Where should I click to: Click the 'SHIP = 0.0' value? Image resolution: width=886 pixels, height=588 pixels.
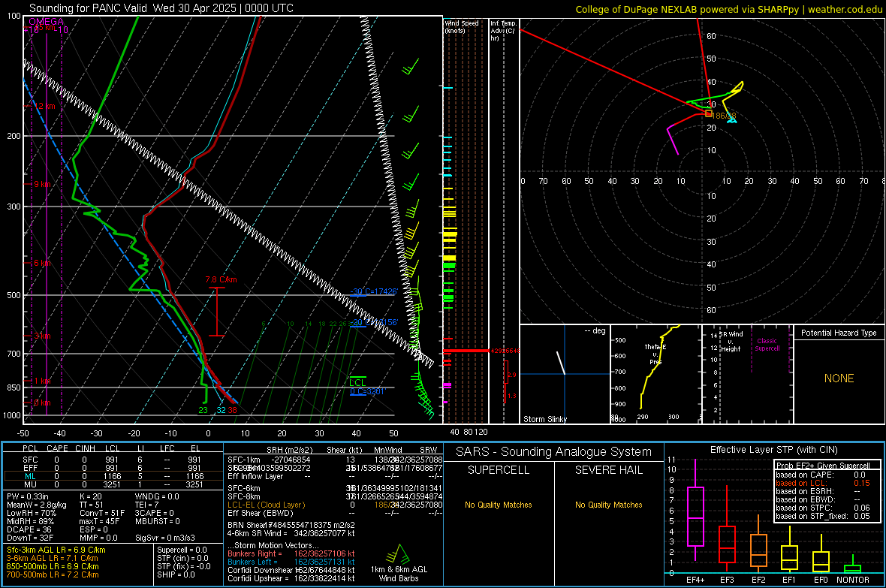(x=176, y=574)
